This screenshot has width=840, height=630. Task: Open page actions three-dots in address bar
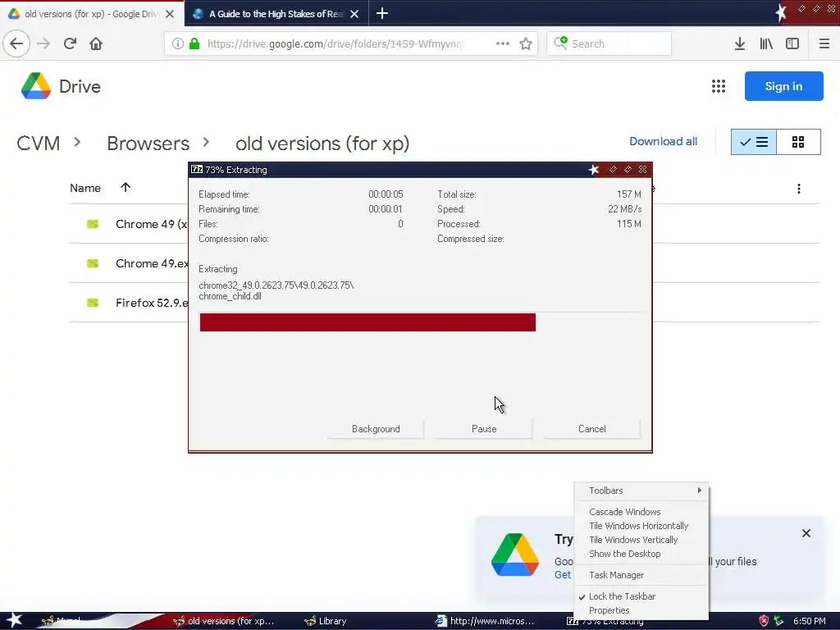coord(503,43)
